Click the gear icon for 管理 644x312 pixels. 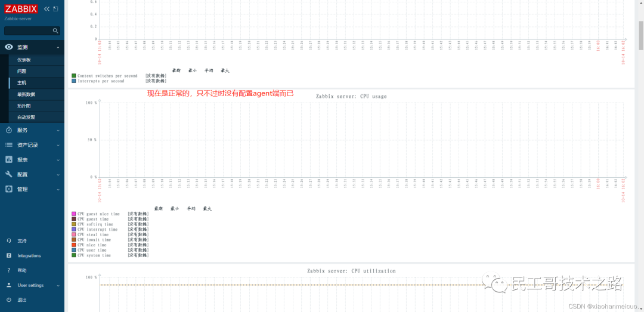click(x=9, y=189)
